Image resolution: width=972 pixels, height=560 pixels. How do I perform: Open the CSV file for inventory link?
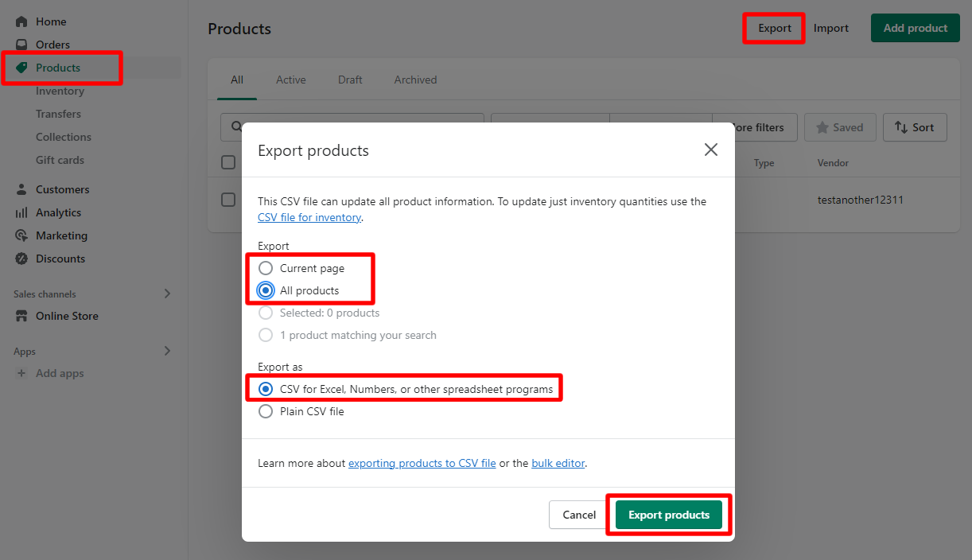click(x=309, y=217)
